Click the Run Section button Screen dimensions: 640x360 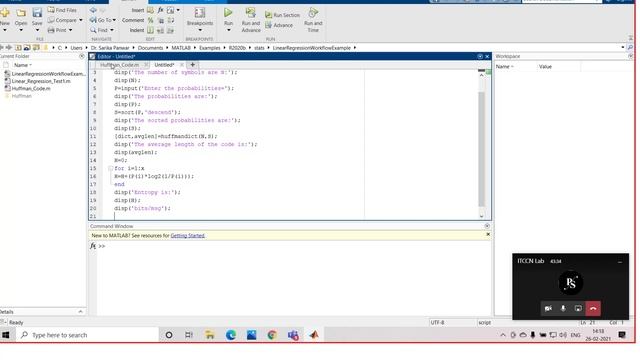[282, 15]
